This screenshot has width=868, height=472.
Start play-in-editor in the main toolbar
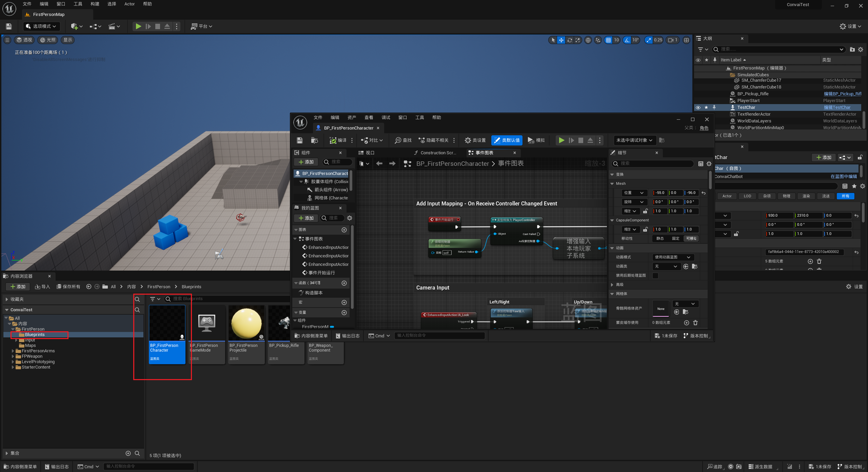pos(138,26)
